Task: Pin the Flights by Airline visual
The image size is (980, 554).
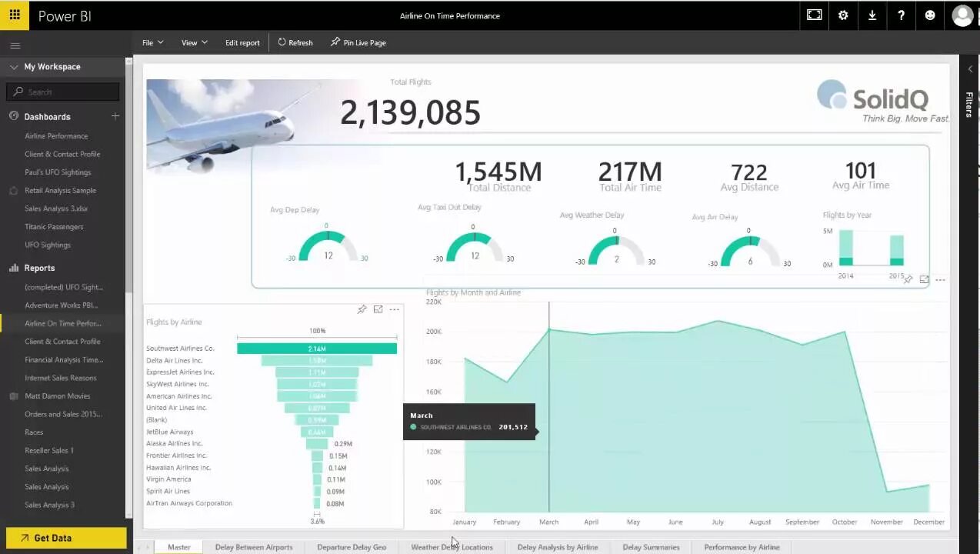Action: pos(362,309)
